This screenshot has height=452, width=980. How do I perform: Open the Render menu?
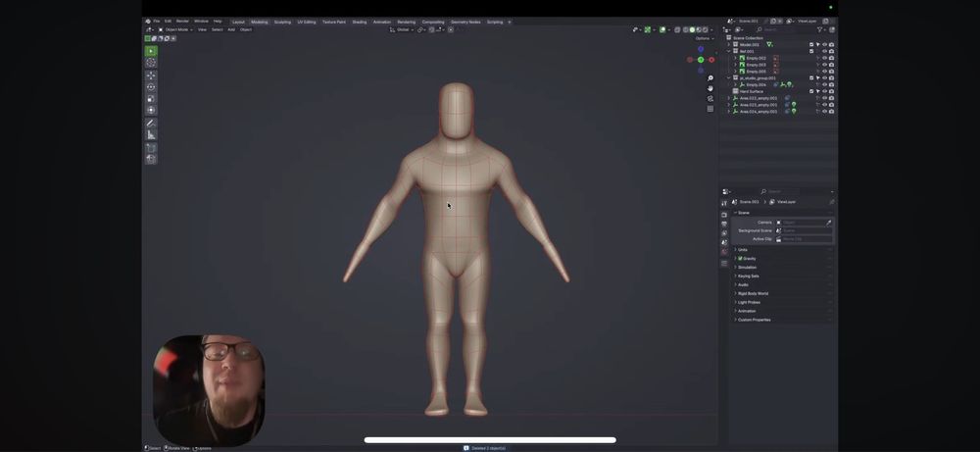pyautogui.click(x=182, y=22)
